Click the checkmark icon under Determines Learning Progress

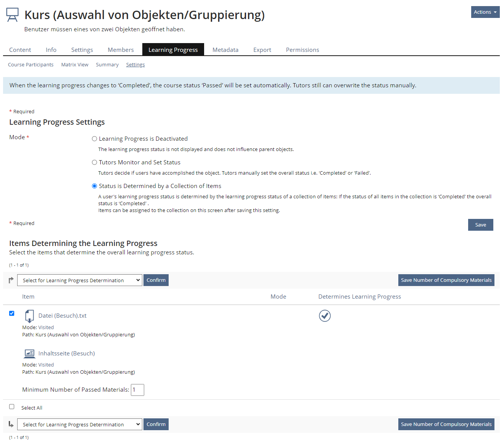(x=325, y=316)
